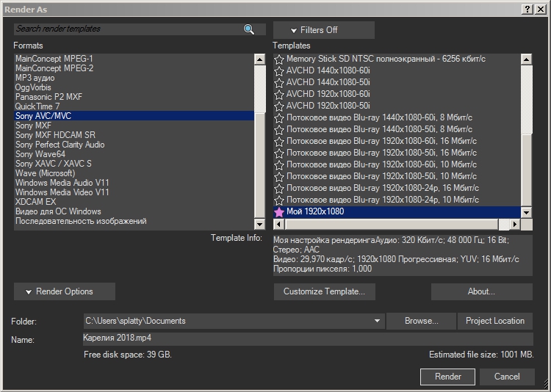
Task: Select QuickTime 7 format
Action: (134, 106)
